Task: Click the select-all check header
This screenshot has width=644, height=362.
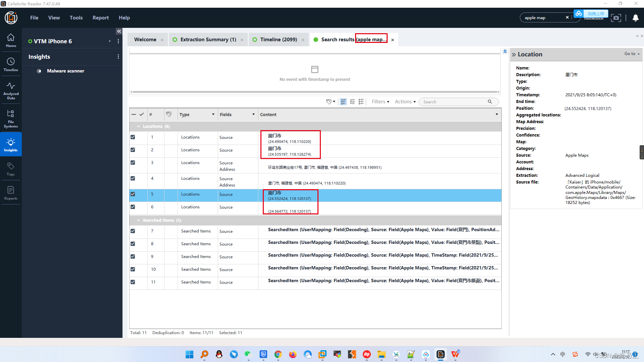Action: pos(142,114)
